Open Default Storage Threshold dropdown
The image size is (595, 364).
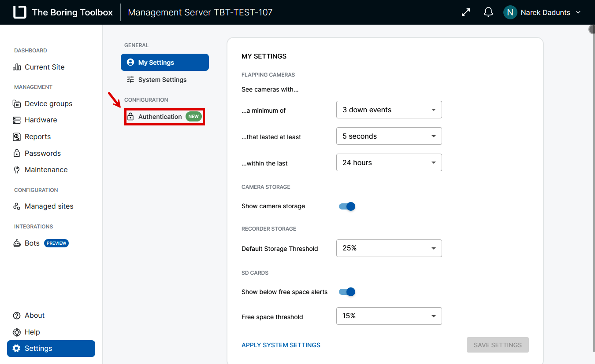(x=389, y=248)
